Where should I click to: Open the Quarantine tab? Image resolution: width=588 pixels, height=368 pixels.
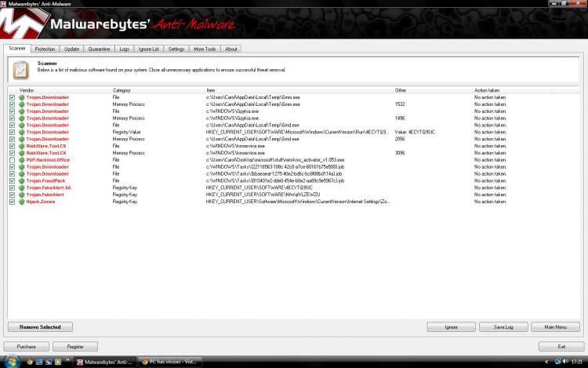point(99,49)
